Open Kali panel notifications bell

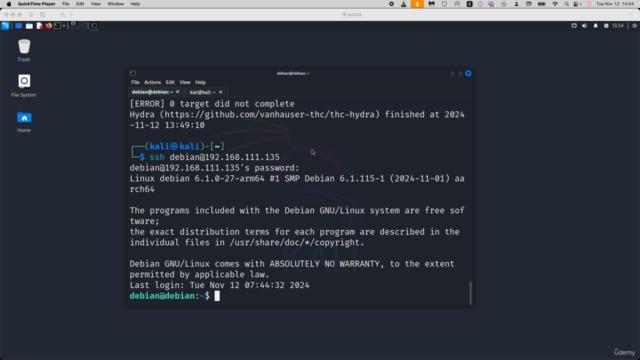(596, 26)
